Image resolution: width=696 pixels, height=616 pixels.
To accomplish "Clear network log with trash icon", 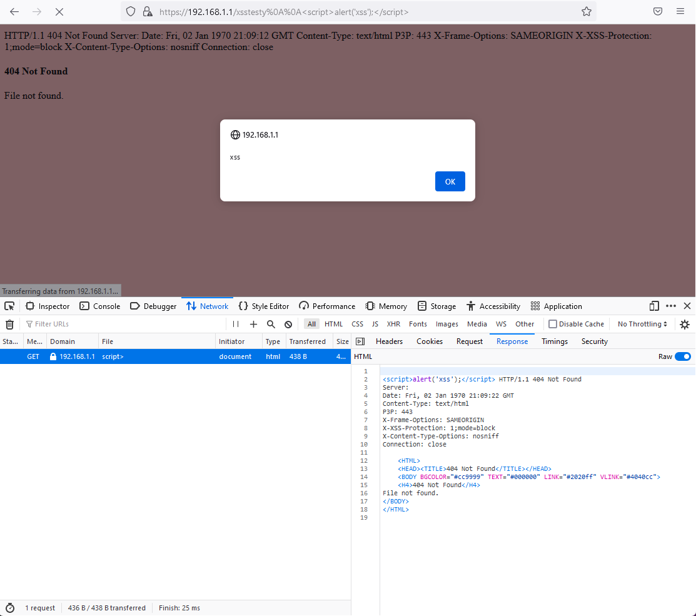I will point(9,325).
